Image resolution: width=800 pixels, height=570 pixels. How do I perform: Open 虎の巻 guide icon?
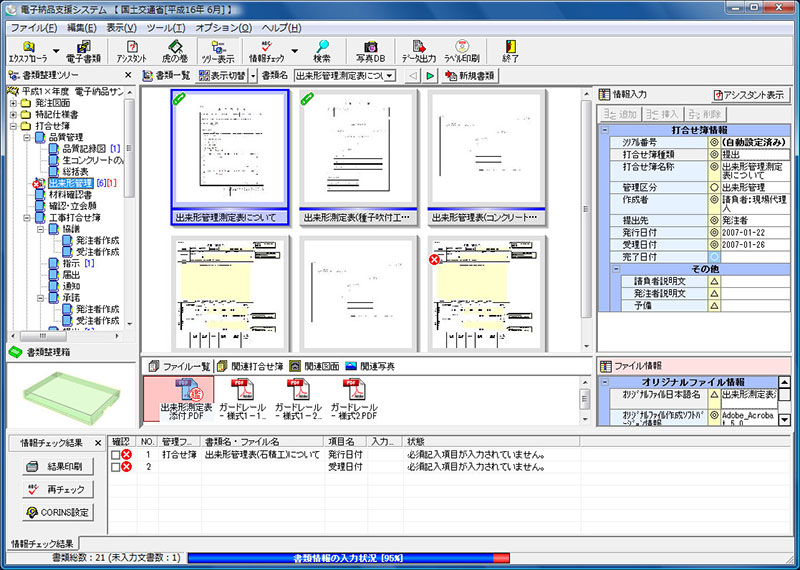175,52
